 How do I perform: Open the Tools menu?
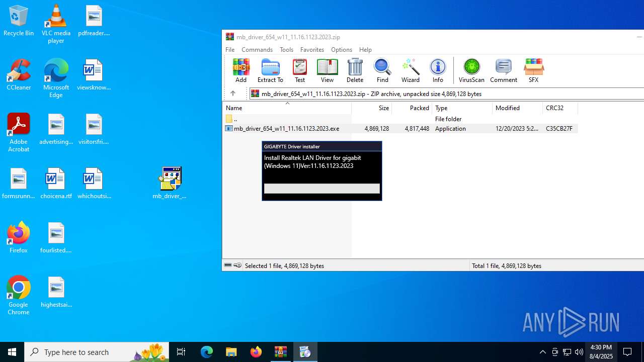point(287,50)
